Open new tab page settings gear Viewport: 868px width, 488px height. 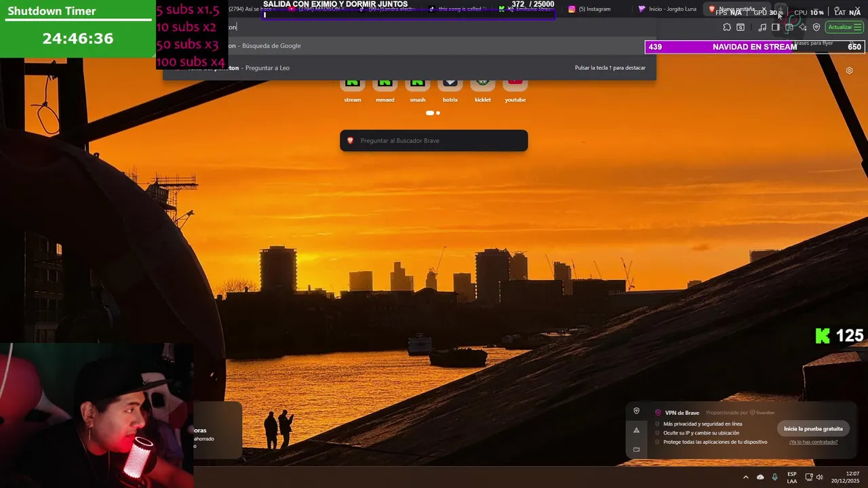(x=849, y=70)
